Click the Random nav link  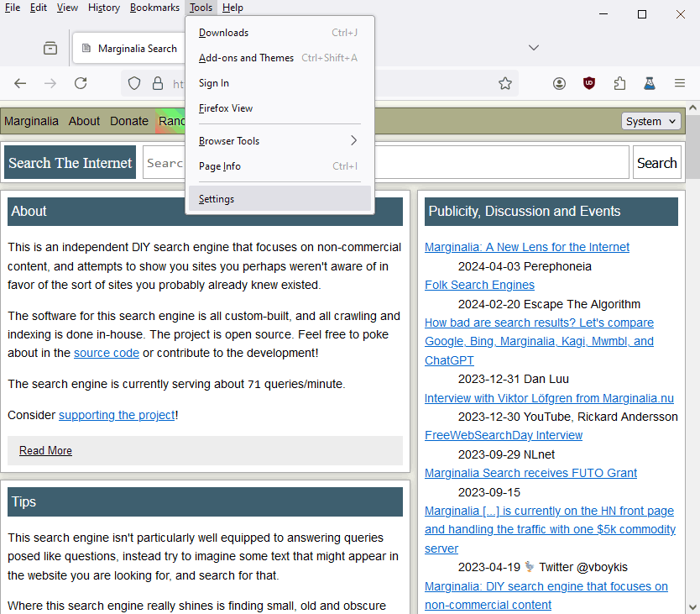pos(171,121)
